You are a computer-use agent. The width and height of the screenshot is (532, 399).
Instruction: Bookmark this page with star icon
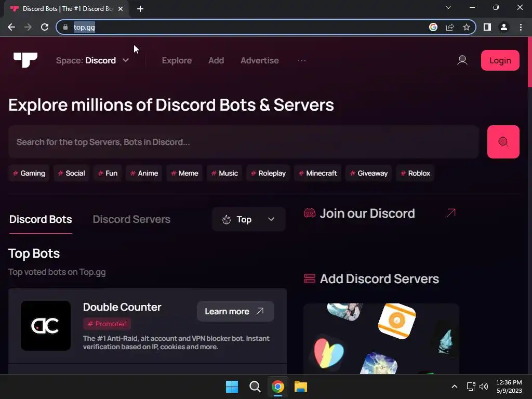467,27
